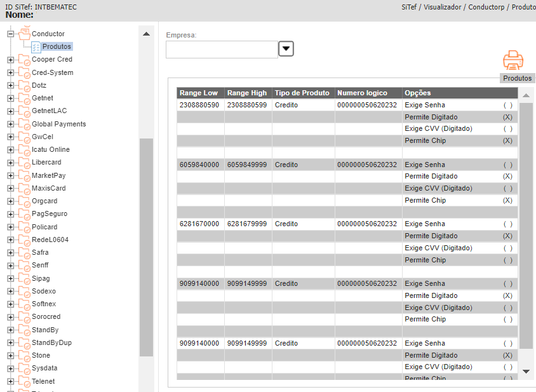536x392 pixels.
Task: Expand the Cred-System node
Action: (x=11, y=73)
